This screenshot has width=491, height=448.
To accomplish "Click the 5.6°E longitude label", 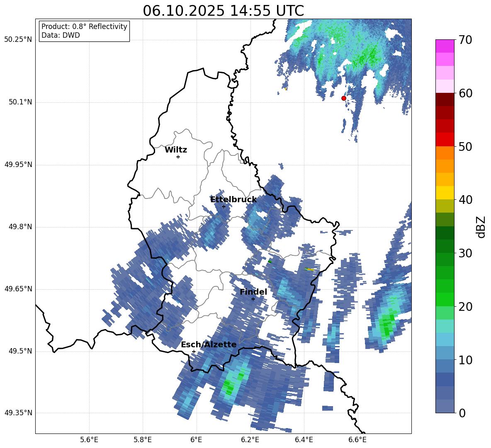I will click(89, 440).
